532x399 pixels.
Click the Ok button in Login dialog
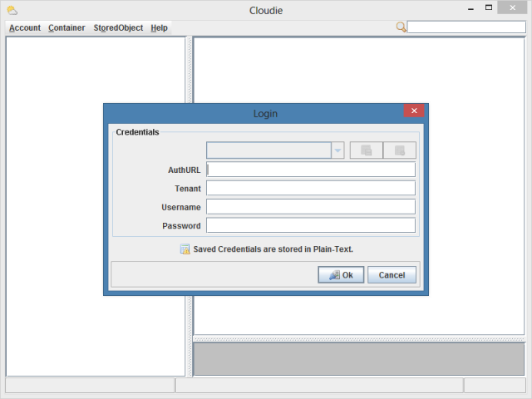pyautogui.click(x=341, y=275)
